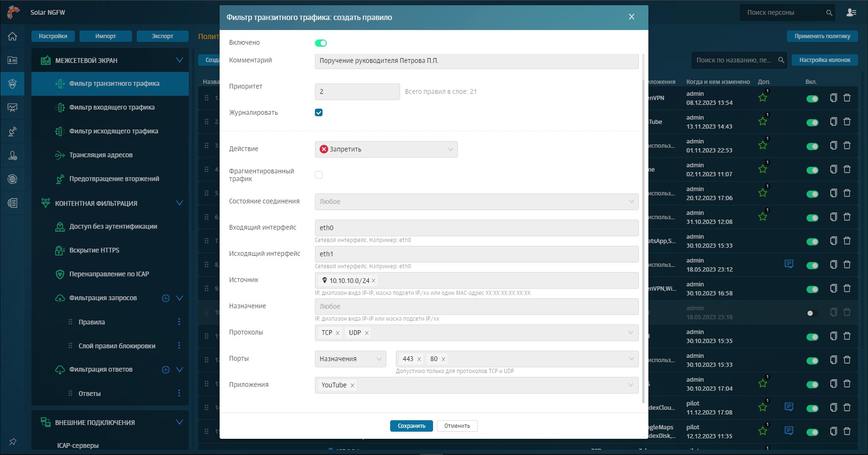The width and height of the screenshot is (868, 455).
Task: Enable Фрагментированный трафик checkbox
Action: click(x=319, y=175)
